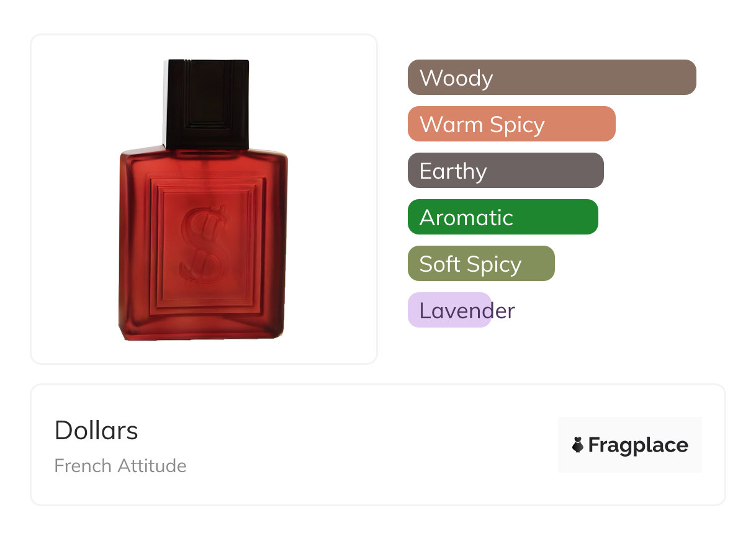The image size is (756, 536).
Task: Open the Dollars fragrance title
Action: pyautogui.click(x=96, y=431)
